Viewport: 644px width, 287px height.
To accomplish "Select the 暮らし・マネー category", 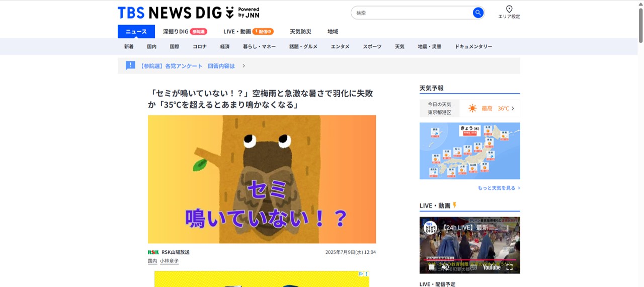I will (259, 46).
